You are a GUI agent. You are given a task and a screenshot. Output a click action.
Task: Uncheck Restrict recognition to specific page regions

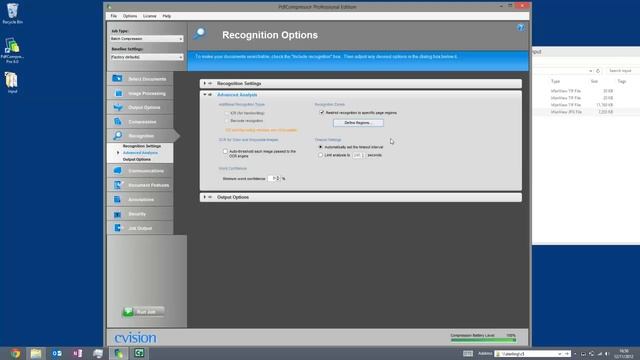322,112
